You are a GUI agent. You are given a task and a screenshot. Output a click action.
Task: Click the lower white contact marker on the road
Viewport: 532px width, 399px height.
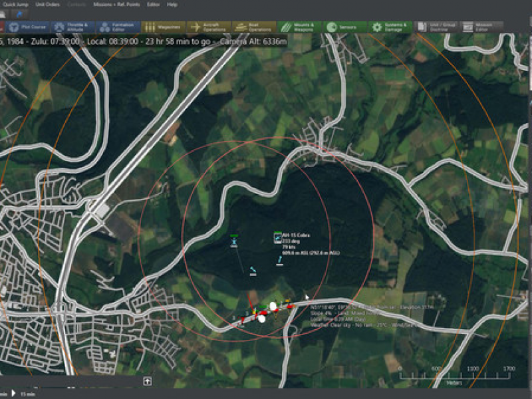point(261,319)
